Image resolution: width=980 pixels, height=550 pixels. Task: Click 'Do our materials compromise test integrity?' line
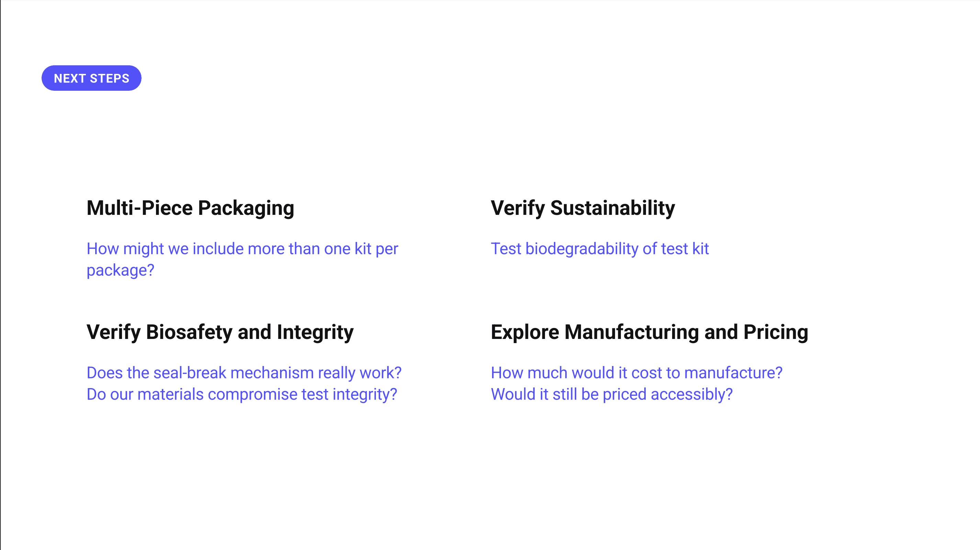click(242, 394)
